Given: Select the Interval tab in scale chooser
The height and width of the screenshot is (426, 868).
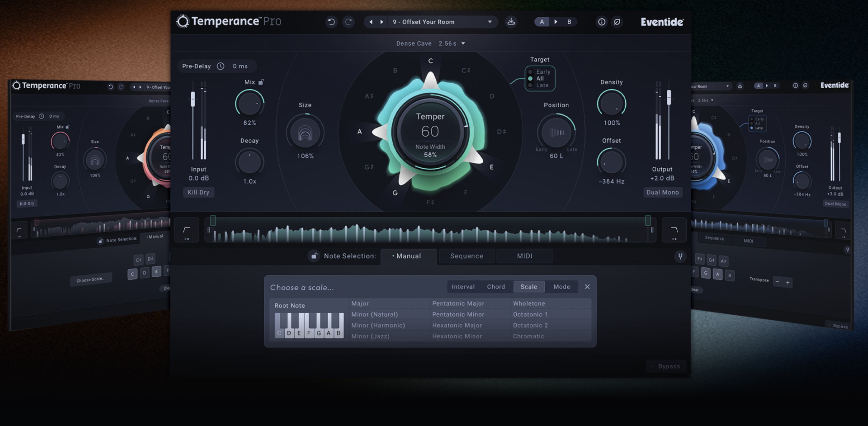Looking at the screenshot, I should click(x=463, y=287).
